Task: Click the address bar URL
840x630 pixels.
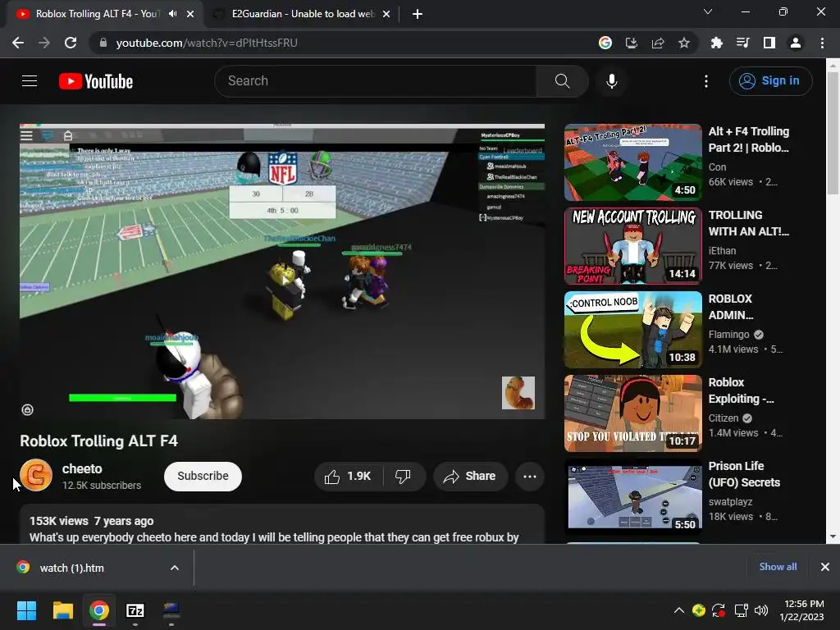Action: click(x=207, y=43)
